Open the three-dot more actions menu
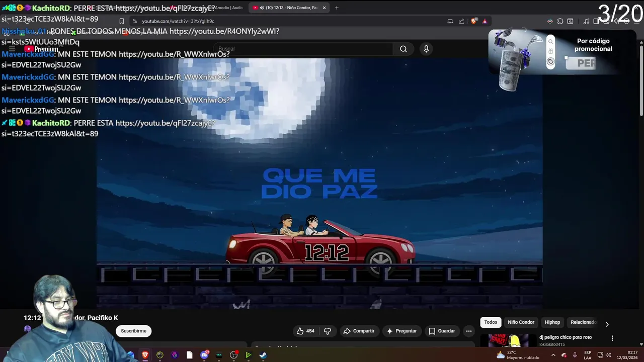Image resolution: width=644 pixels, height=362 pixels. [x=469, y=331]
